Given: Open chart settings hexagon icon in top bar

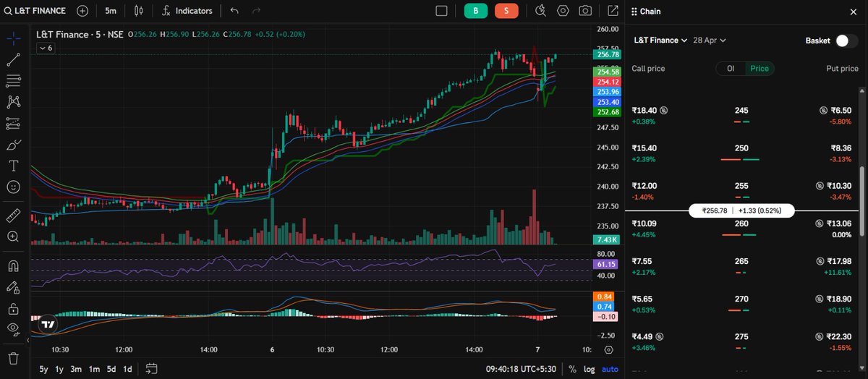Looking at the screenshot, I should click(x=563, y=11).
